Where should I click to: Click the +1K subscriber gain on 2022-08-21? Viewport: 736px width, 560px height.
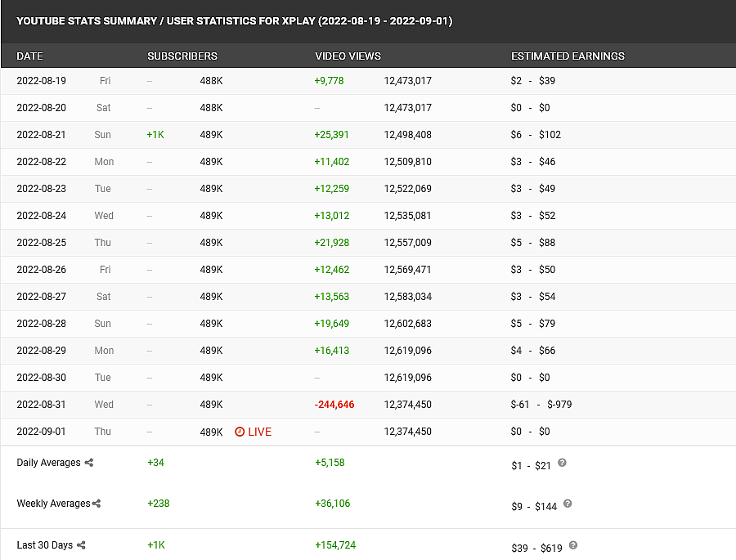tap(155, 135)
